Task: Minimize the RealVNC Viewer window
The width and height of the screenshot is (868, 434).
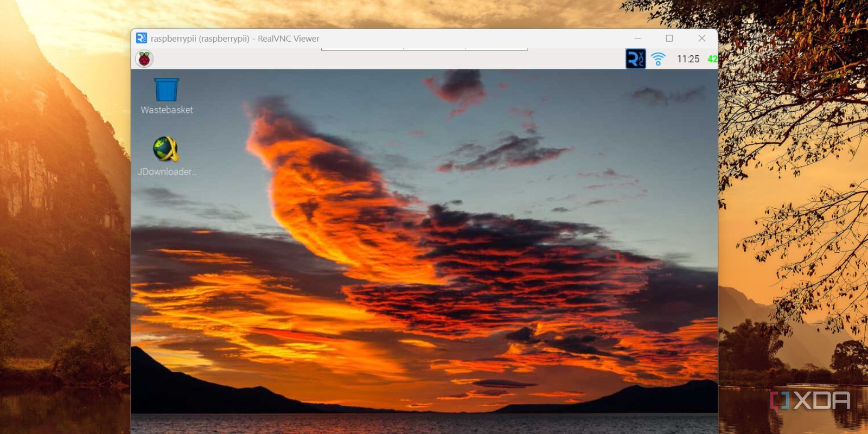Action: tap(638, 38)
